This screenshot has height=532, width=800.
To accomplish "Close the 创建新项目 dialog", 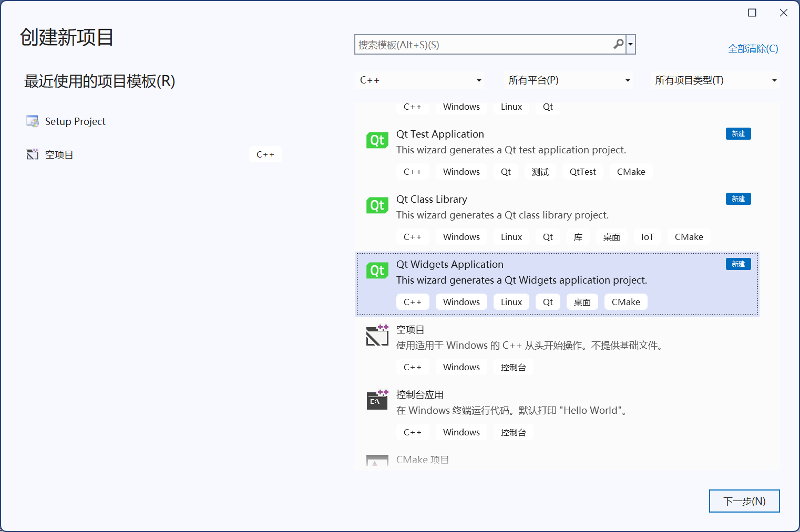I will point(784,13).
